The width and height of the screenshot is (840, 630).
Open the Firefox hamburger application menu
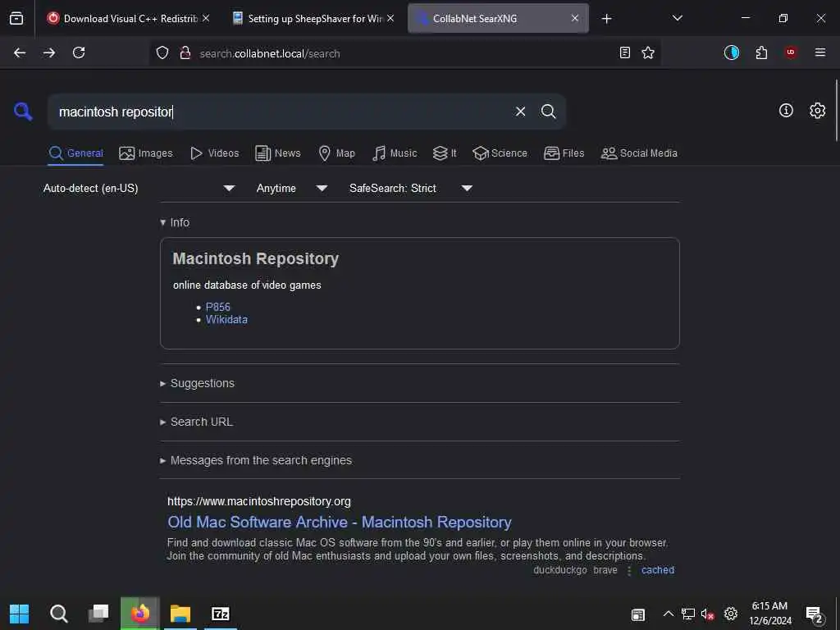820,52
